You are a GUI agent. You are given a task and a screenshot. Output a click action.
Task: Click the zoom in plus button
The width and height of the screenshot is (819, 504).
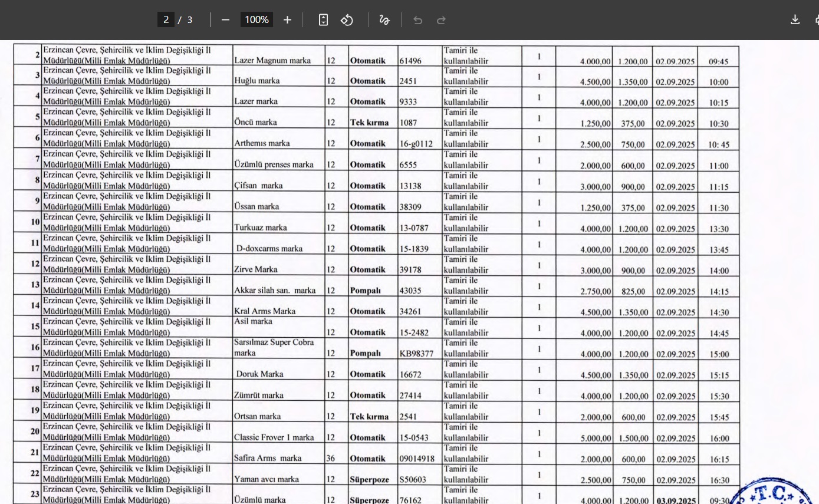pyautogui.click(x=287, y=20)
